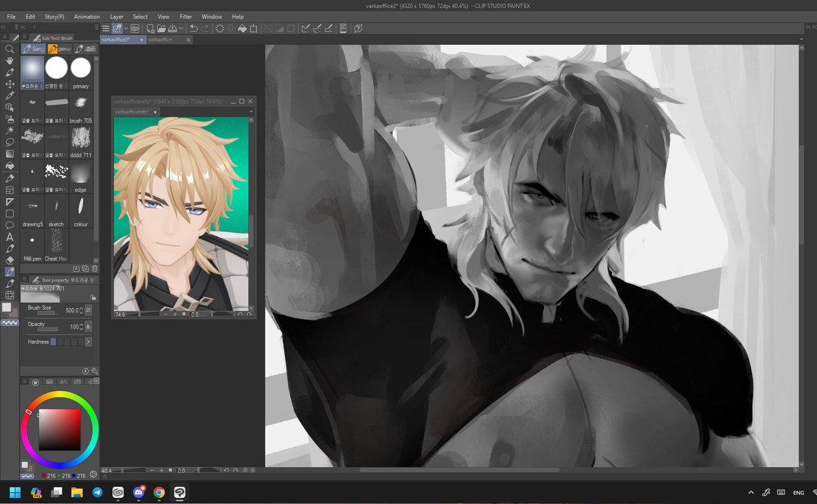Select the Balloon tool
This screenshot has height=504, width=817.
pyautogui.click(x=10, y=224)
